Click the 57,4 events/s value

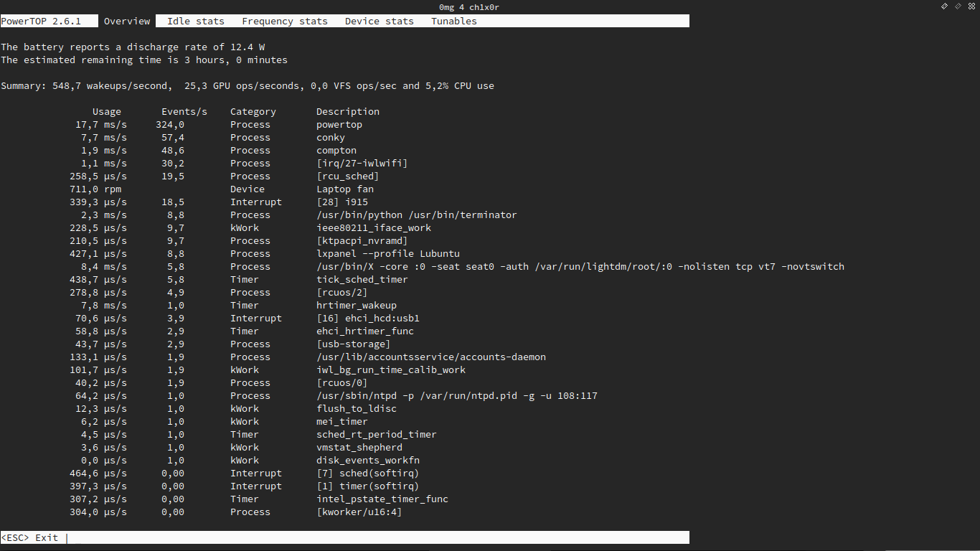coord(173,137)
